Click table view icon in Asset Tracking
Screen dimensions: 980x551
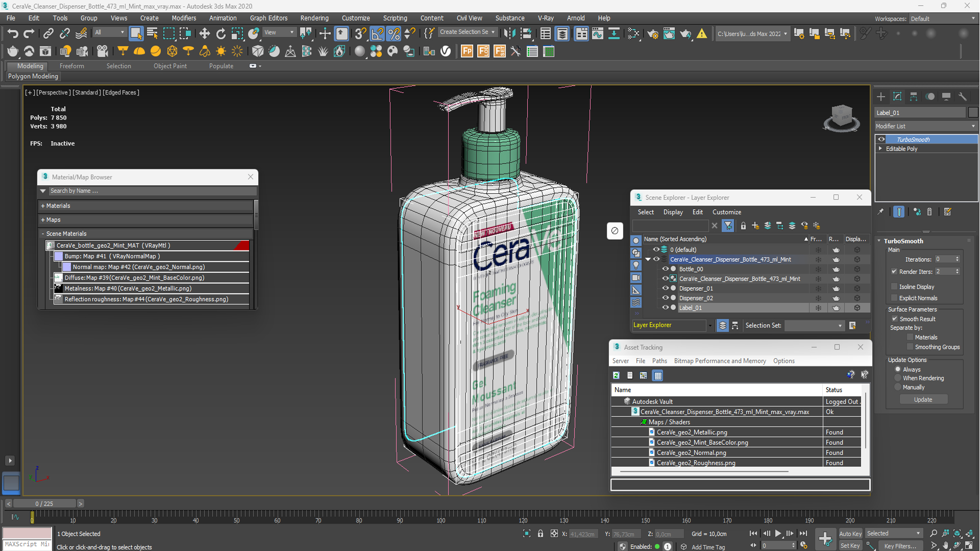657,375
